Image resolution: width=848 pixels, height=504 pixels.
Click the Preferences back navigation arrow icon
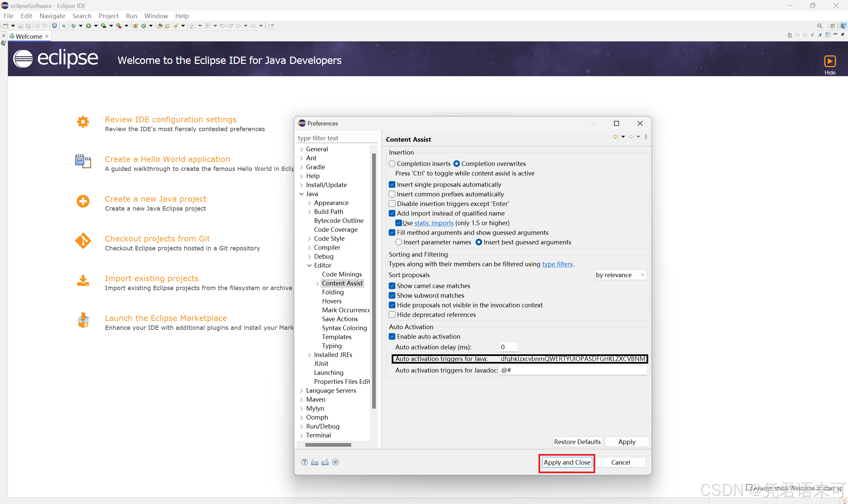click(615, 137)
